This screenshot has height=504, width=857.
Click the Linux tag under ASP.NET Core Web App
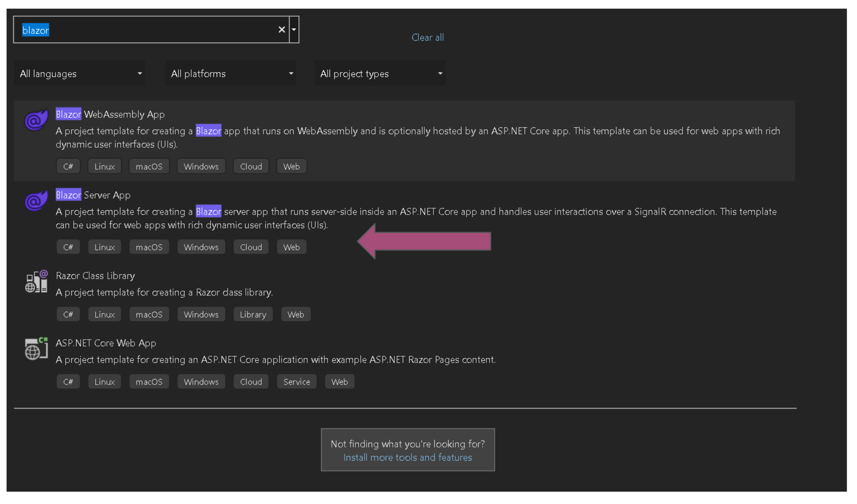(x=104, y=382)
